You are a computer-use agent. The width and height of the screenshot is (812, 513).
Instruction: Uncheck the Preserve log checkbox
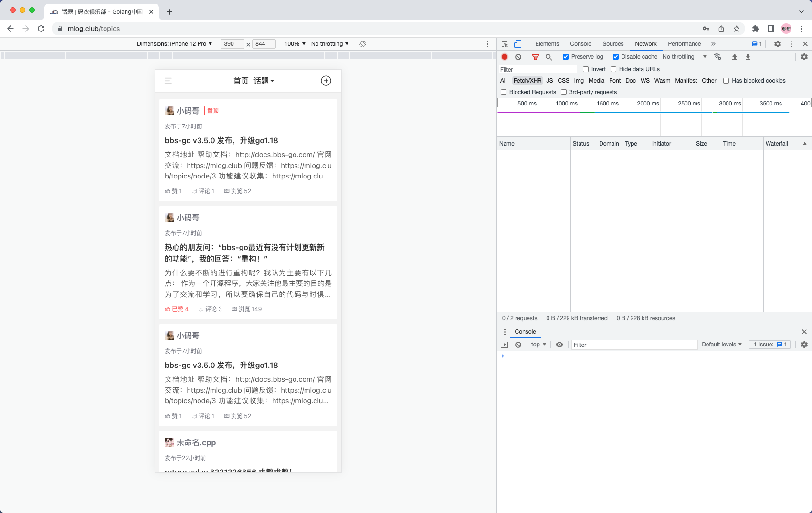(x=566, y=57)
